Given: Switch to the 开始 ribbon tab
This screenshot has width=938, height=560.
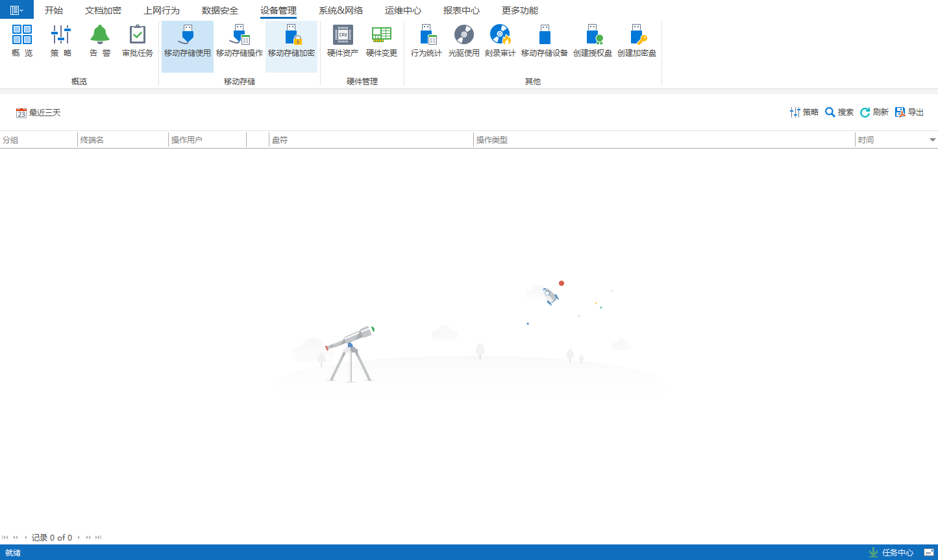Looking at the screenshot, I should click(54, 10).
